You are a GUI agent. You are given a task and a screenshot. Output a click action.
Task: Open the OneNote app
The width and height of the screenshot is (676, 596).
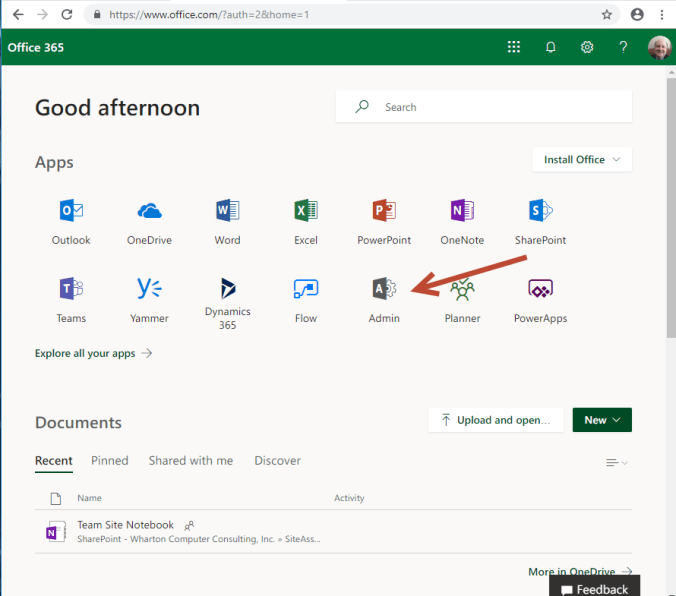(x=462, y=222)
